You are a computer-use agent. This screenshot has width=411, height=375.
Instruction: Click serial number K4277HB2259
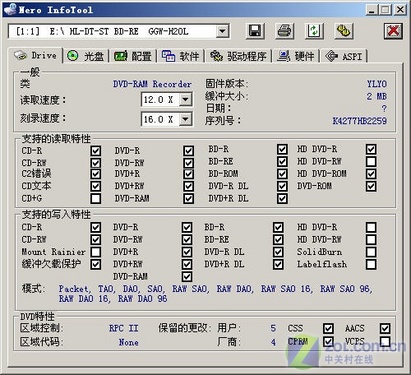tap(360, 121)
